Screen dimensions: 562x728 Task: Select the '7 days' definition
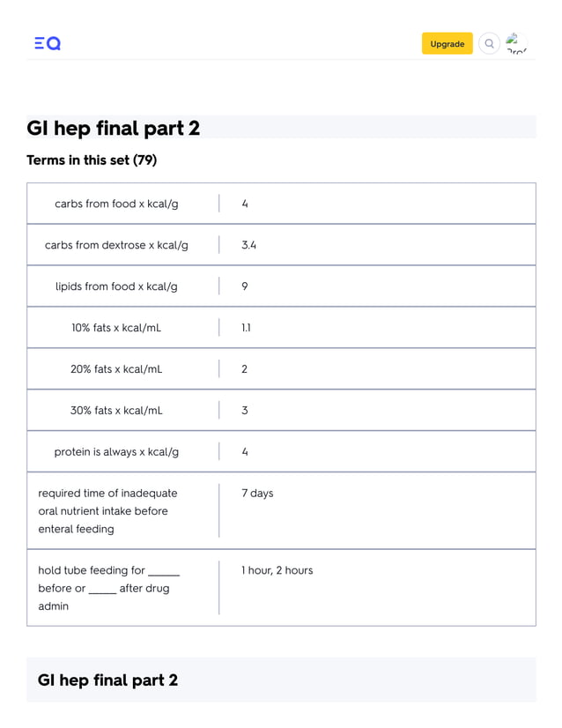click(x=257, y=493)
